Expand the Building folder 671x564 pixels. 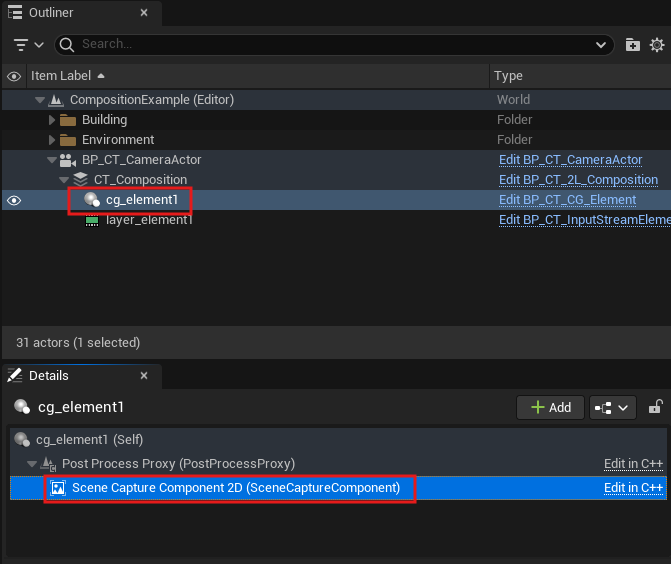coord(54,120)
